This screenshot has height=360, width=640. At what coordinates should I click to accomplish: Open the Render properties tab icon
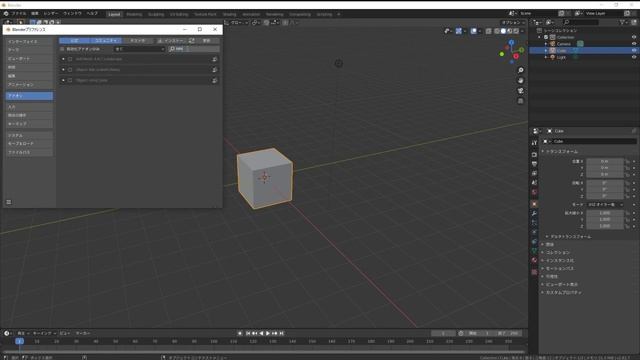pos(534,155)
